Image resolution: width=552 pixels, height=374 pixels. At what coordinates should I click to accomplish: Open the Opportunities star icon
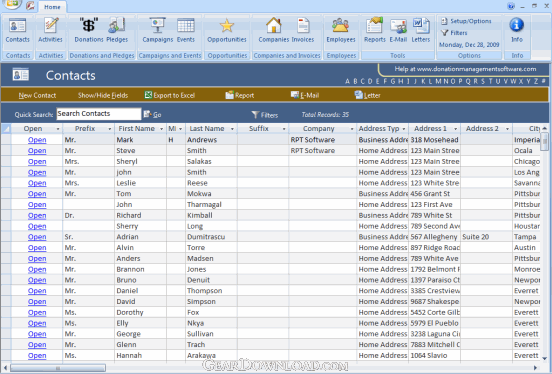click(x=227, y=31)
